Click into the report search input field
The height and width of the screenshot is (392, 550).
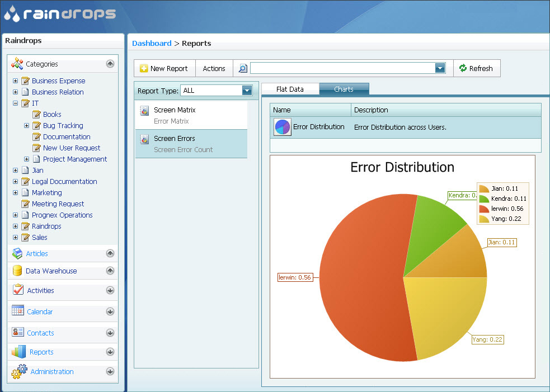[342, 68]
